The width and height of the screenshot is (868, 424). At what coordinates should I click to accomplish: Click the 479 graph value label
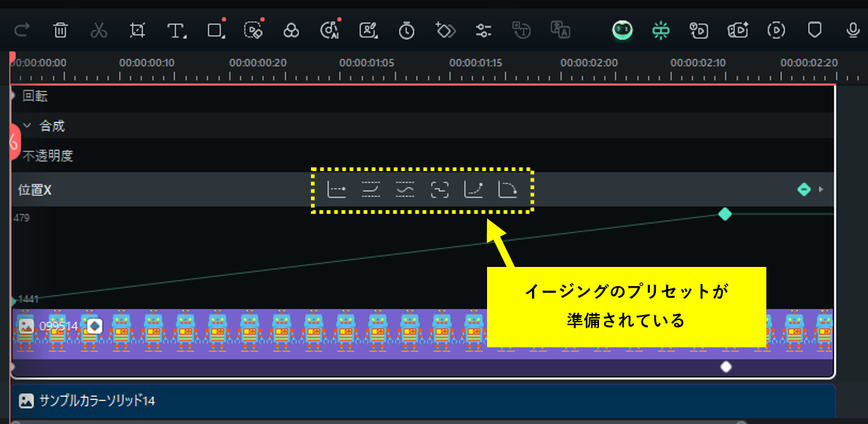pos(21,218)
